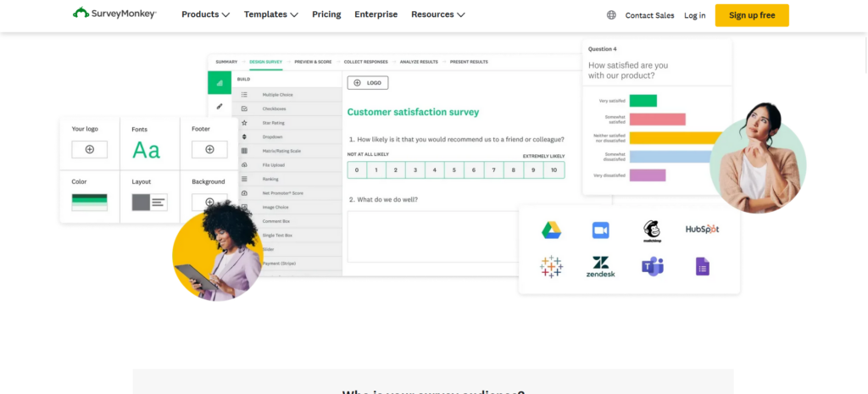Click the Ranking lines icon

tap(244, 179)
